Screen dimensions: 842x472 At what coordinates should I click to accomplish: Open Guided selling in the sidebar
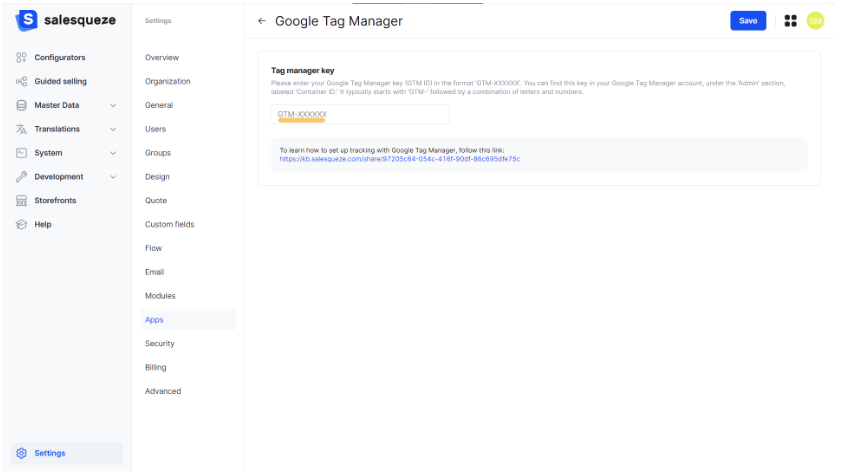tap(60, 81)
